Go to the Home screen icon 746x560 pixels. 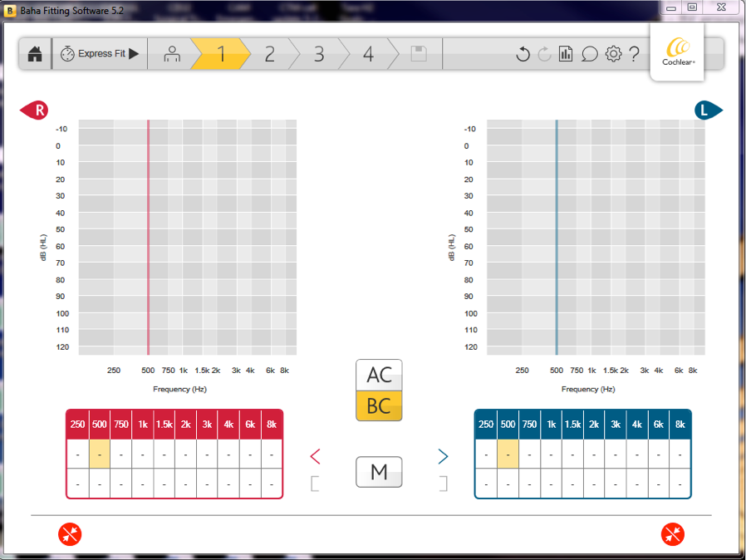(35, 54)
